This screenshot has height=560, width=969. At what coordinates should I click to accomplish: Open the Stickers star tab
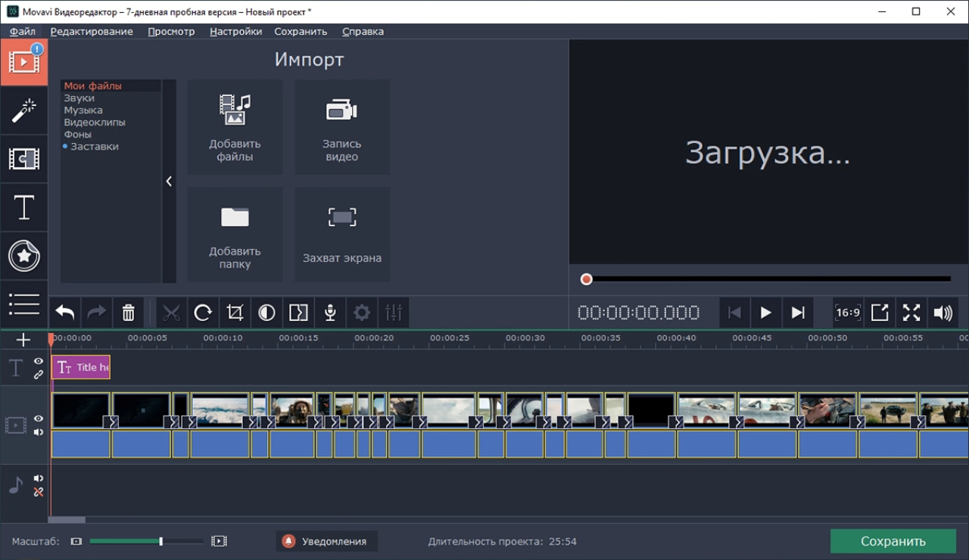[23, 256]
